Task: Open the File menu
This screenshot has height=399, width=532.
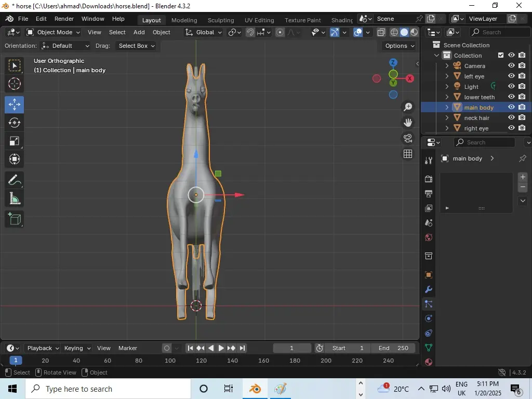Action: click(23, 19)
